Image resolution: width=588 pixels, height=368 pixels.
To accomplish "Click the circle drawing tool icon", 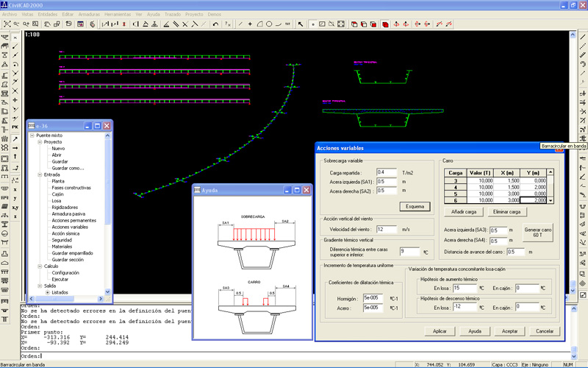I will (269, 24).
